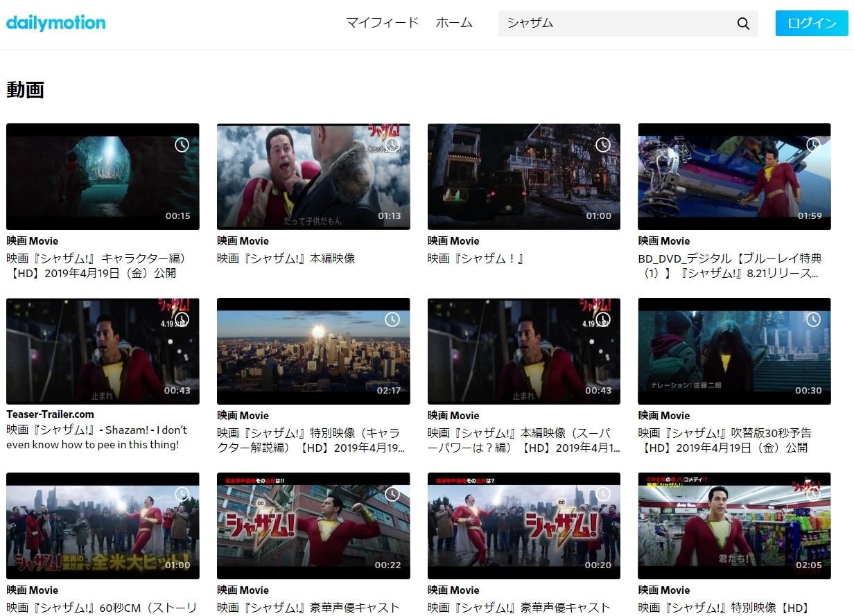The height and width of the screenshot is (616, 854).
Task: Add スーパーパワーは？編 video to Watch Later
Action: coord(603,319)
